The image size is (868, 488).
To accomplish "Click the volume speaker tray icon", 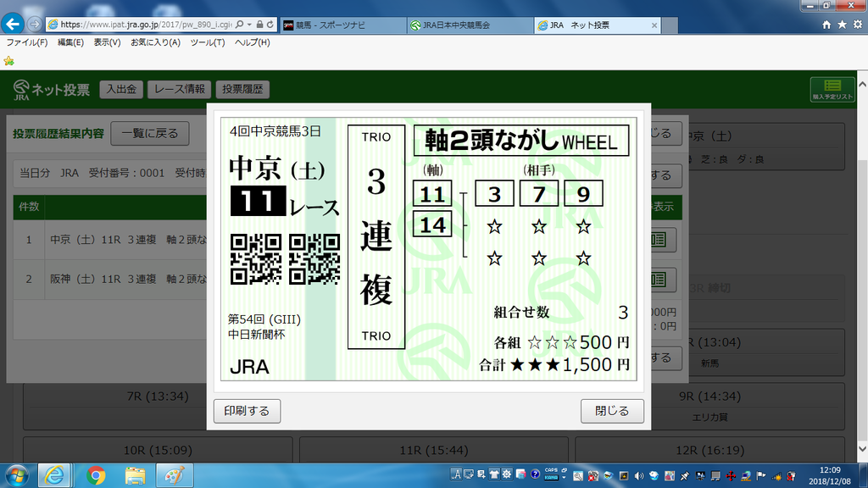I will click(x=639, y=476).
